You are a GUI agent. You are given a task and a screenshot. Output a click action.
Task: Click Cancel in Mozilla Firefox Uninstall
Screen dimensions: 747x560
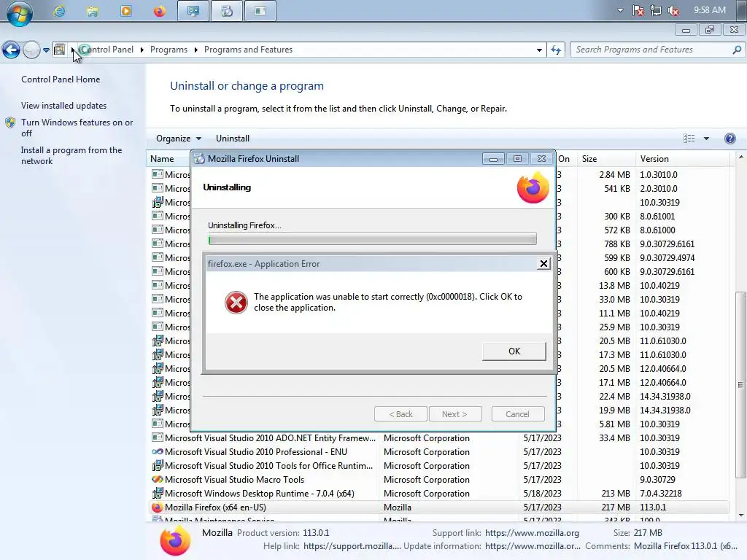pos(517,414)
